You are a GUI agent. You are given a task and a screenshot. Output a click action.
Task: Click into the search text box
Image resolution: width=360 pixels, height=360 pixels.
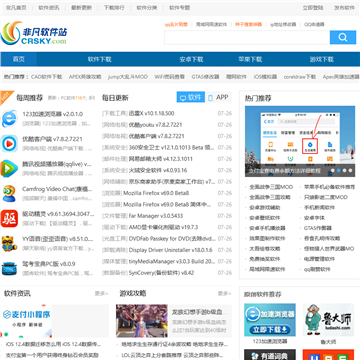click(x=247, y=37)
